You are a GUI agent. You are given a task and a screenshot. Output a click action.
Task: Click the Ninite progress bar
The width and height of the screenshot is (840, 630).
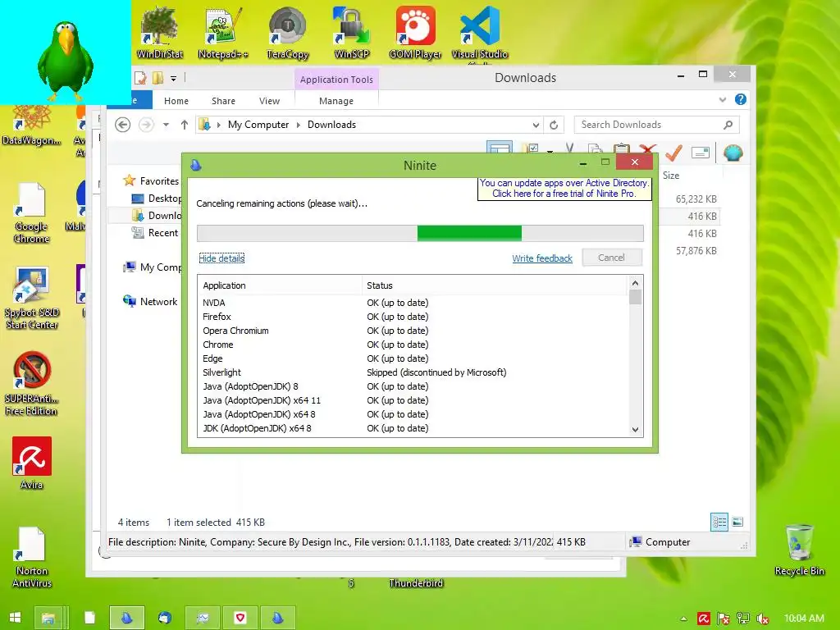coord(420,233)
